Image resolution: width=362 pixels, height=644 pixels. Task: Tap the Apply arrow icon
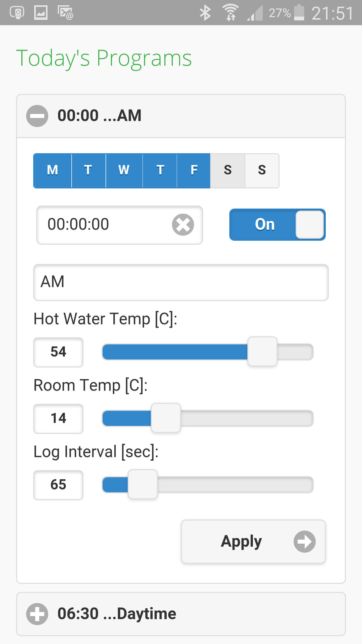click(305, 542)
